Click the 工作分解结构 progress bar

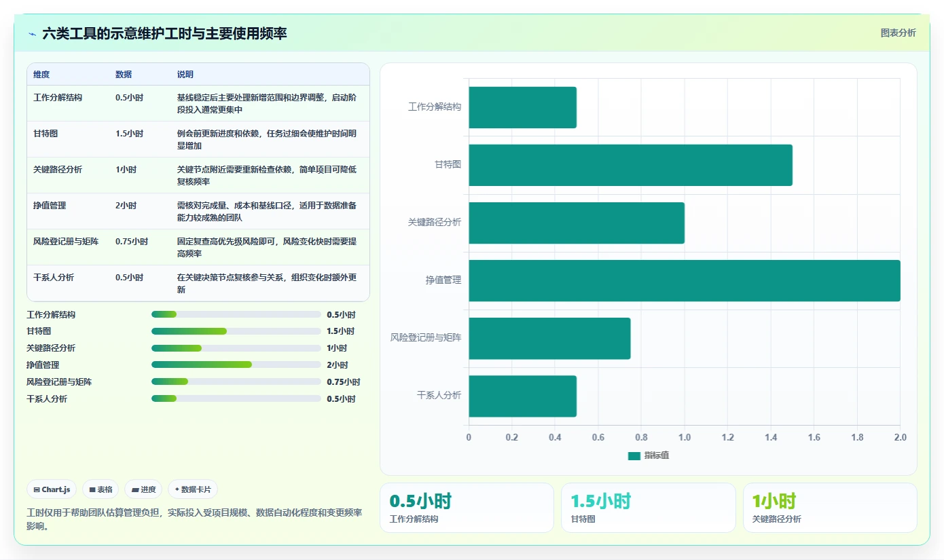pyautogui.click(x=236, y=314)
